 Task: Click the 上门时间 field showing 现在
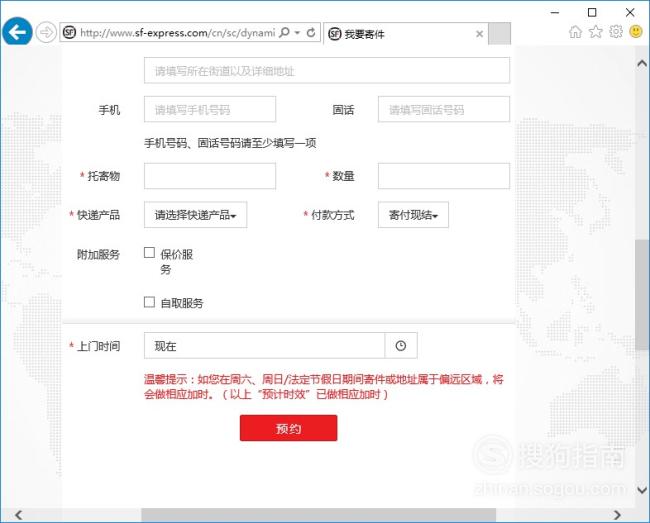coord(264,346)
